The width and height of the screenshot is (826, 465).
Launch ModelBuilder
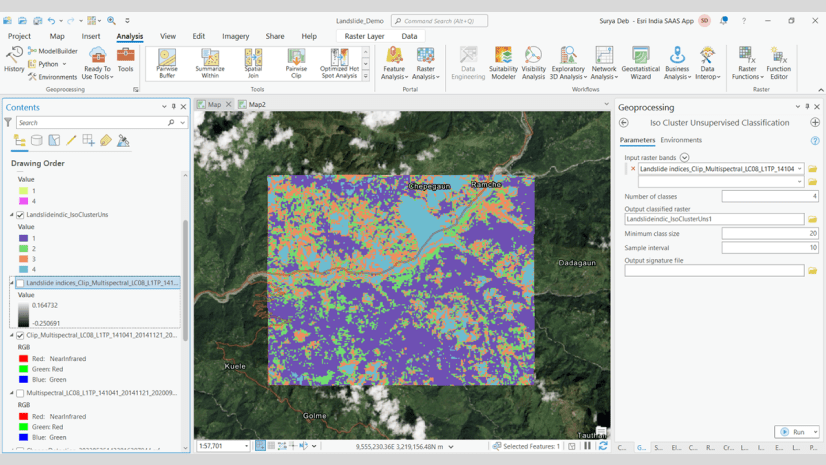pyautogui.click(x=53, y=51)
